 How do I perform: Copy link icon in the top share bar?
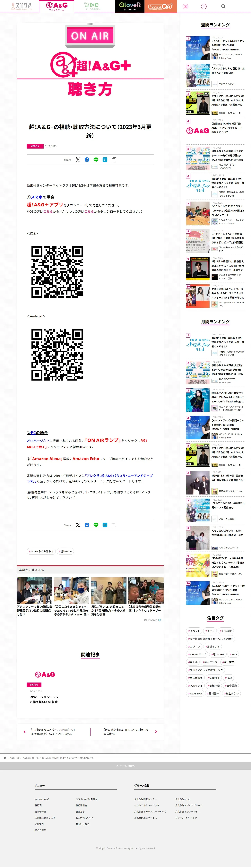tap(114, 160)
